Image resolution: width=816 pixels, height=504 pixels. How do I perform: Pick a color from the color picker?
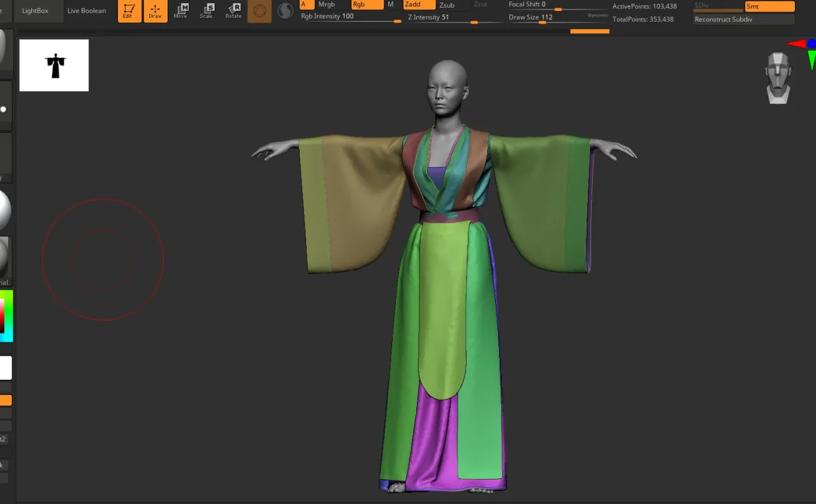[6, 315]
